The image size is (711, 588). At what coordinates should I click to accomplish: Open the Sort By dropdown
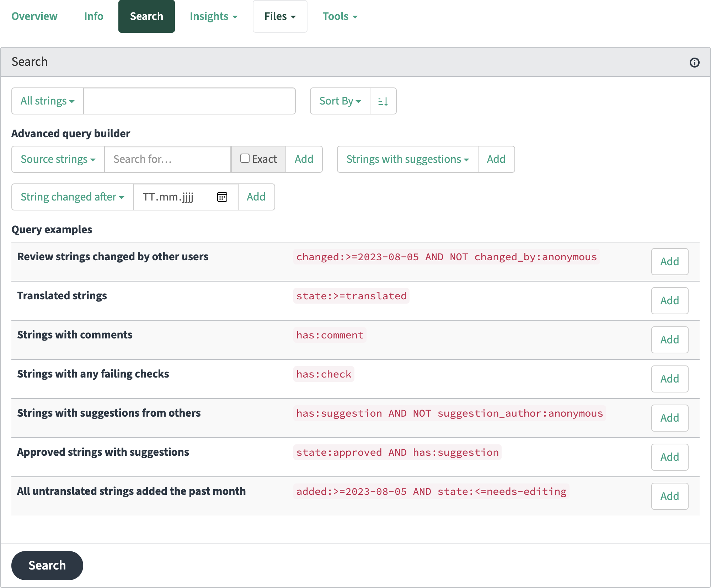point(340,101)
